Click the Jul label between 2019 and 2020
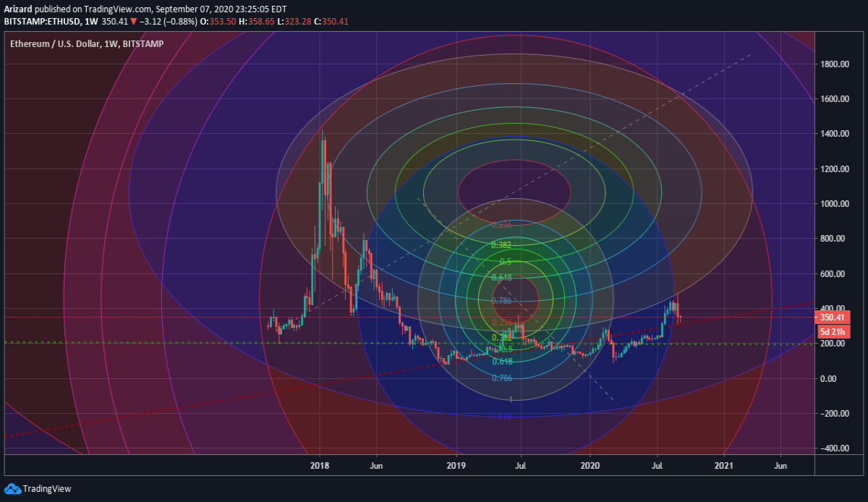 [x=522, y=466]
